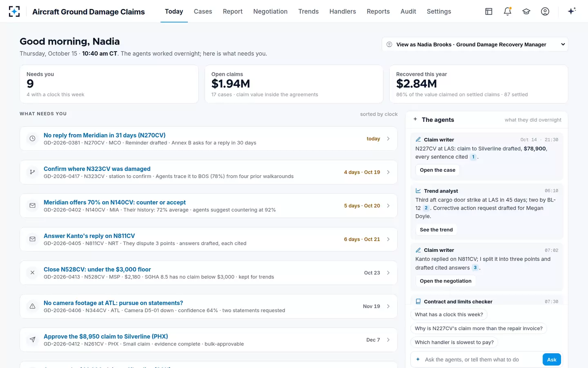588x368 pixels.
Task: Click the graduation cap learning icon
Action: coord(526,11)
